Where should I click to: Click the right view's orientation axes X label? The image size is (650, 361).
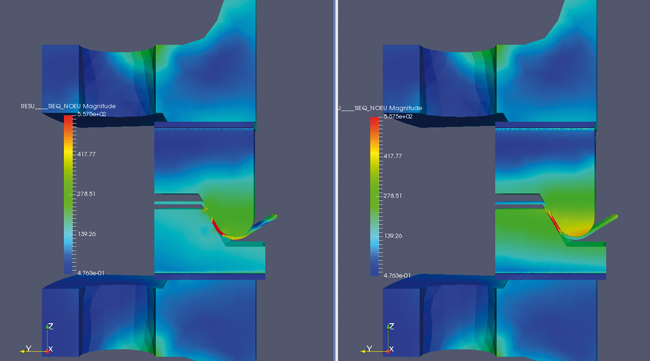[x=391, y=349]
